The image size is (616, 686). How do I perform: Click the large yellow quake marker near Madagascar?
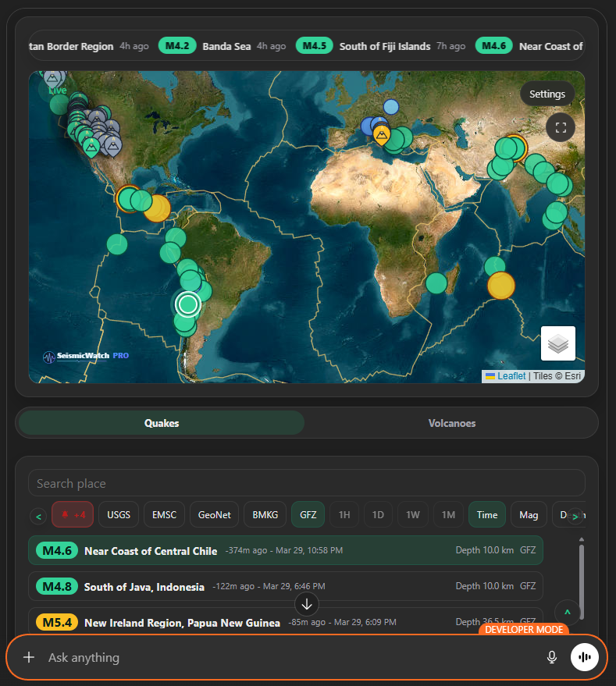(501, 286)
